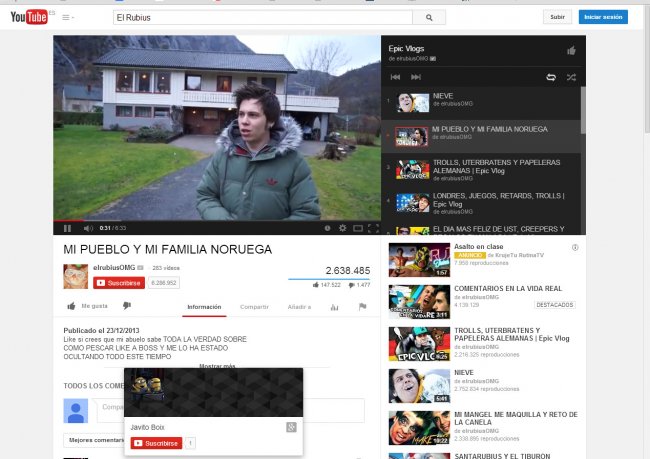Screen dimensions: 650x459
Task: Subscribe to elrubiusOMG with red Suscribirse button
Action: 119,283
